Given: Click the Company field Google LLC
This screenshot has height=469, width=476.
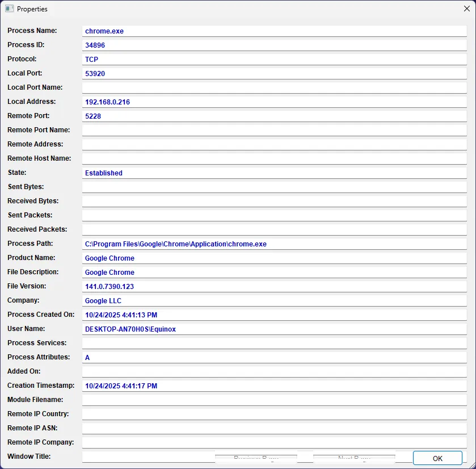Looking at the screenshot, I should tap(274, 301).
